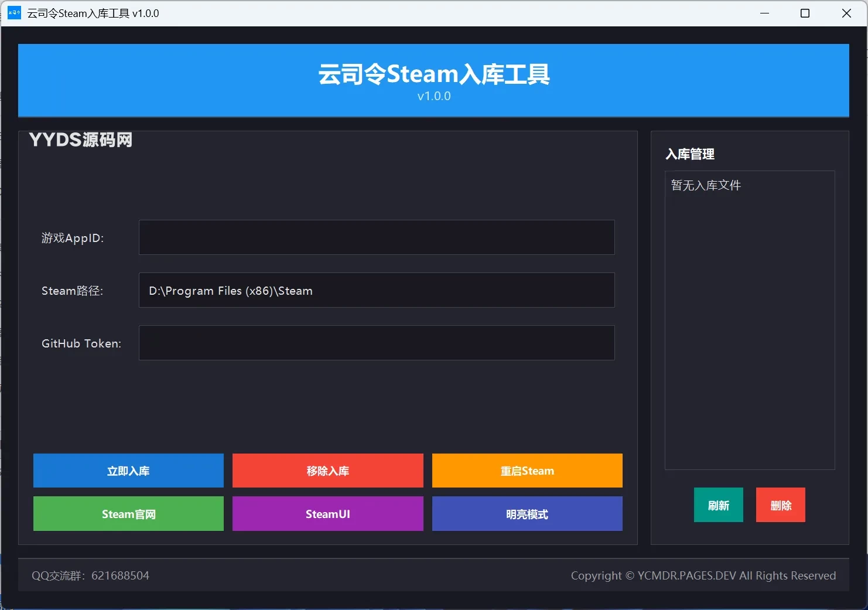Click the 游戏AppID input field
This screenshot has height=610, width=868.
tap(377, 237)
